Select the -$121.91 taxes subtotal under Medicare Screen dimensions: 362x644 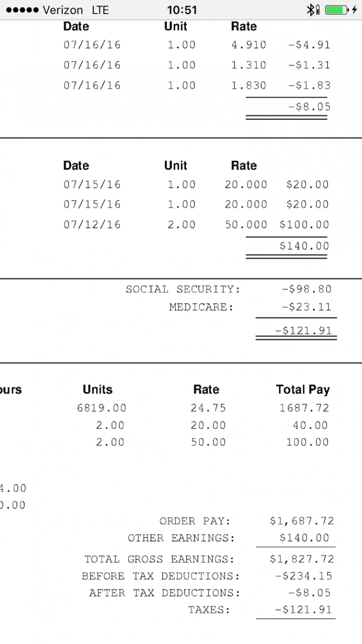304,331
